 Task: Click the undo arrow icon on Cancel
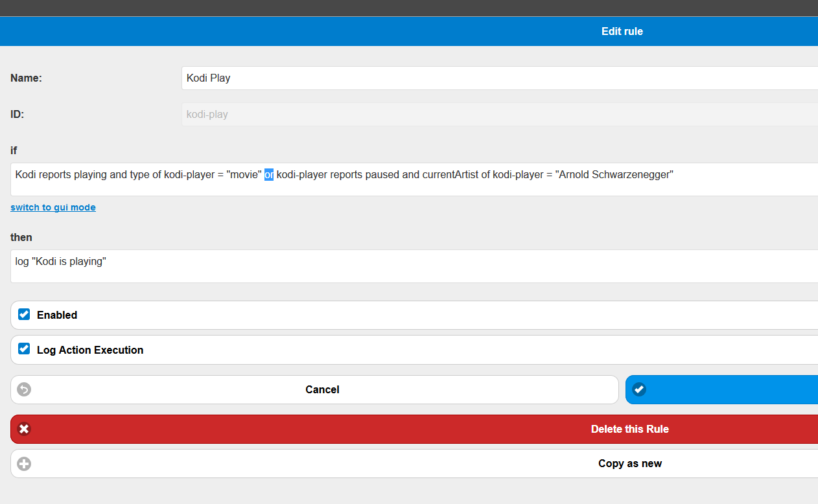click(24, 389)
